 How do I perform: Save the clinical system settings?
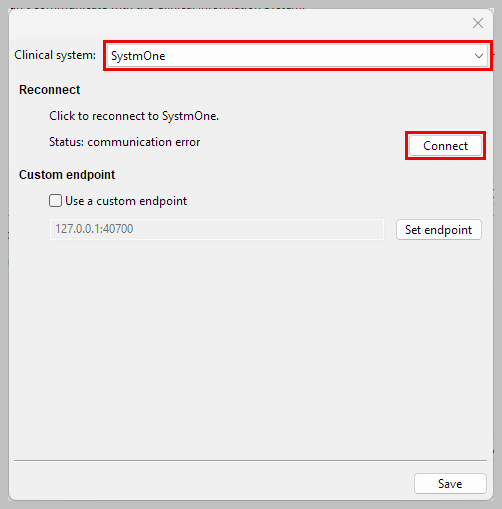450,484
